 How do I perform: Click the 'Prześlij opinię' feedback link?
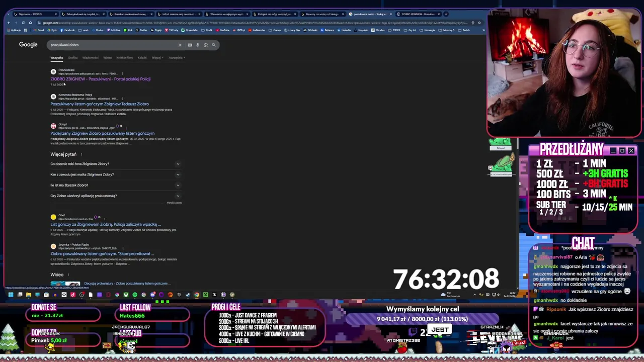(174, 203)
